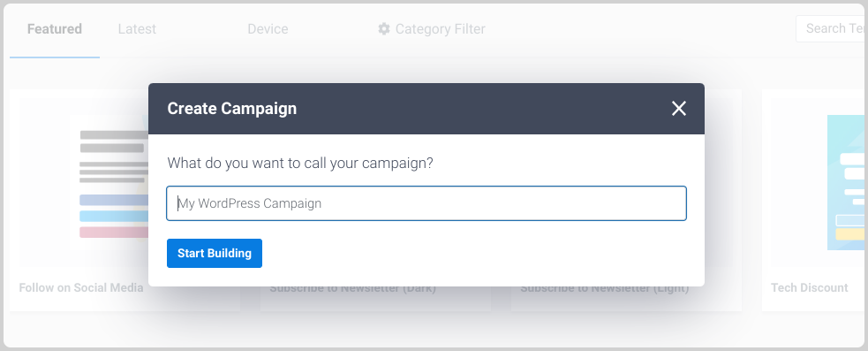Open the Latest templates tab
Screen dimensions: 868x351
pos(137,29)
